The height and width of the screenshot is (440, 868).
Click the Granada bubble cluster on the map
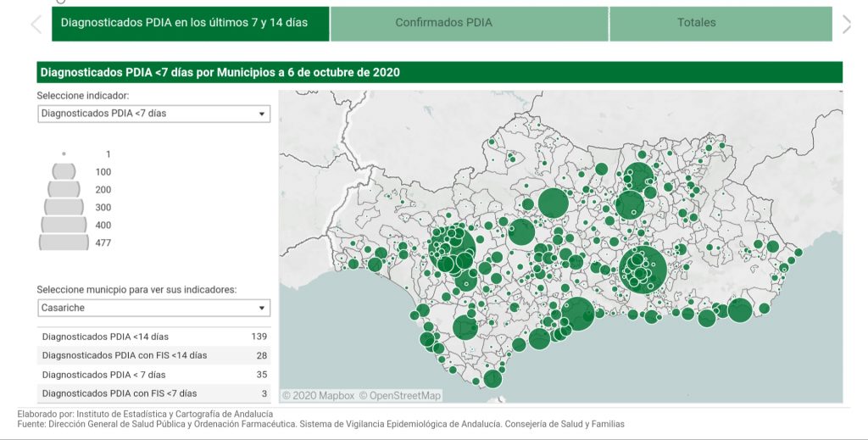[x=643, y=268]
